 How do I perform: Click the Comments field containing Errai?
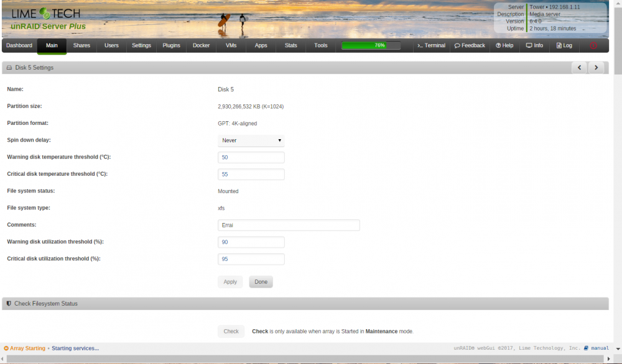(289, 225)
